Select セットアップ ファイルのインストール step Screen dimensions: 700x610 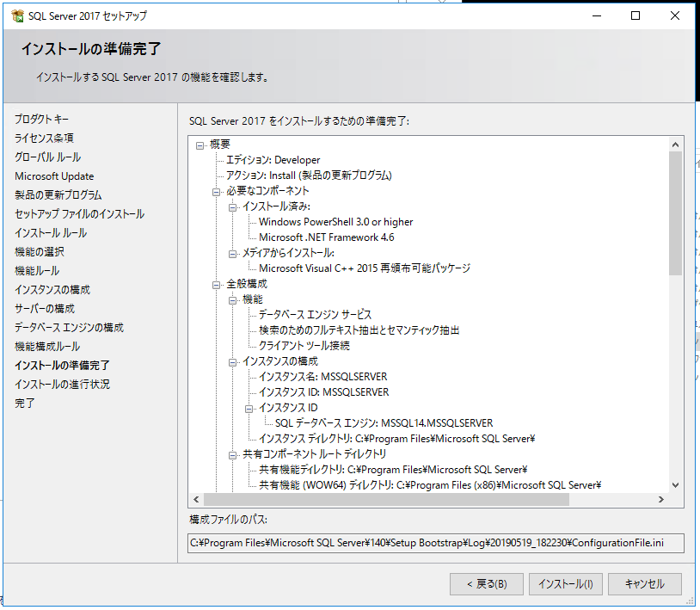click(79, 214)
